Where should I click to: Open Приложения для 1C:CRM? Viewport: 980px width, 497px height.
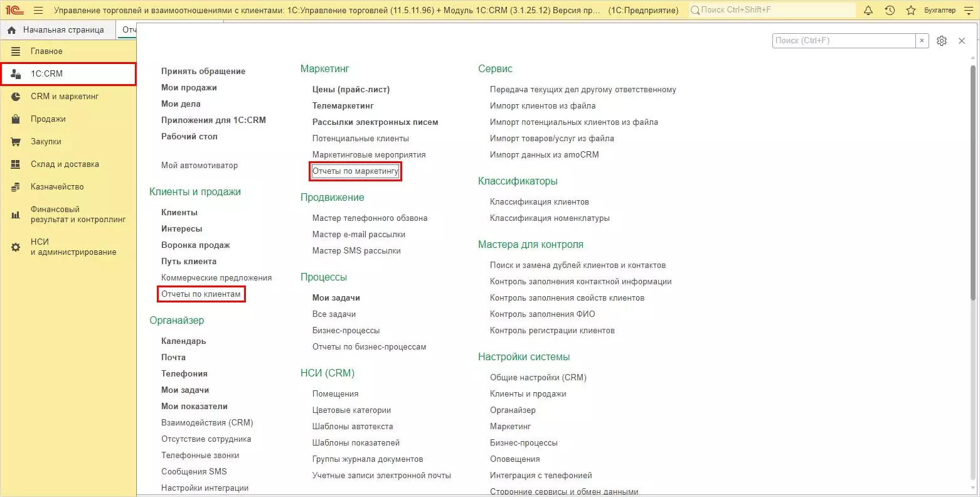click(x=213, y=120)
